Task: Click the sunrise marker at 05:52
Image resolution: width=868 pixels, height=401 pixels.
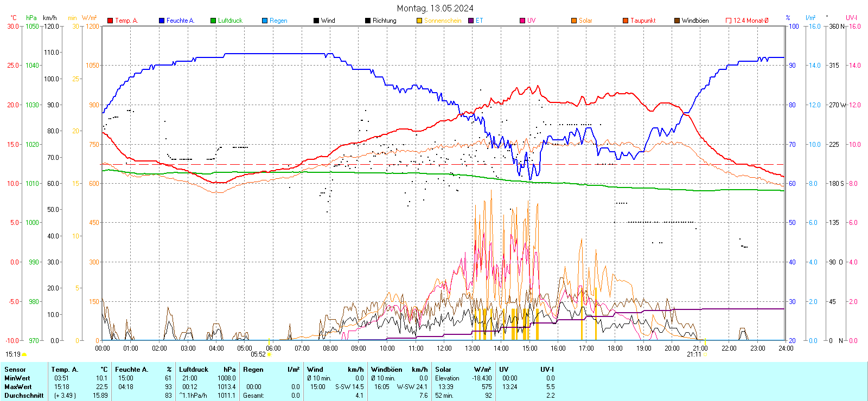Action: click(270, 354)
